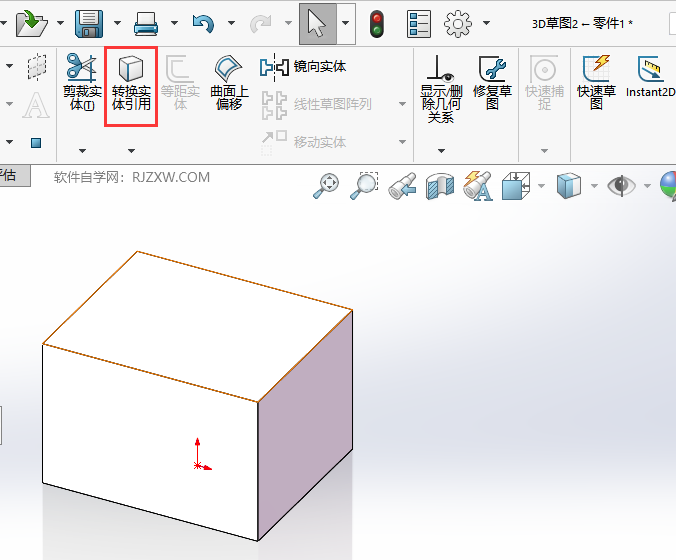This screenshot has height=560, width=676.
Task: Open the Options gear icon
Action: [458, 24]
